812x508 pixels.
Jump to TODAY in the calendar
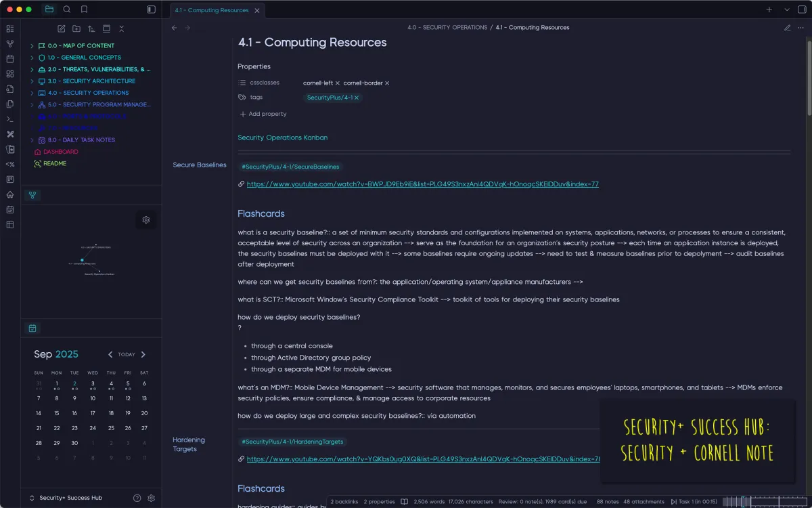click(127, 354)
